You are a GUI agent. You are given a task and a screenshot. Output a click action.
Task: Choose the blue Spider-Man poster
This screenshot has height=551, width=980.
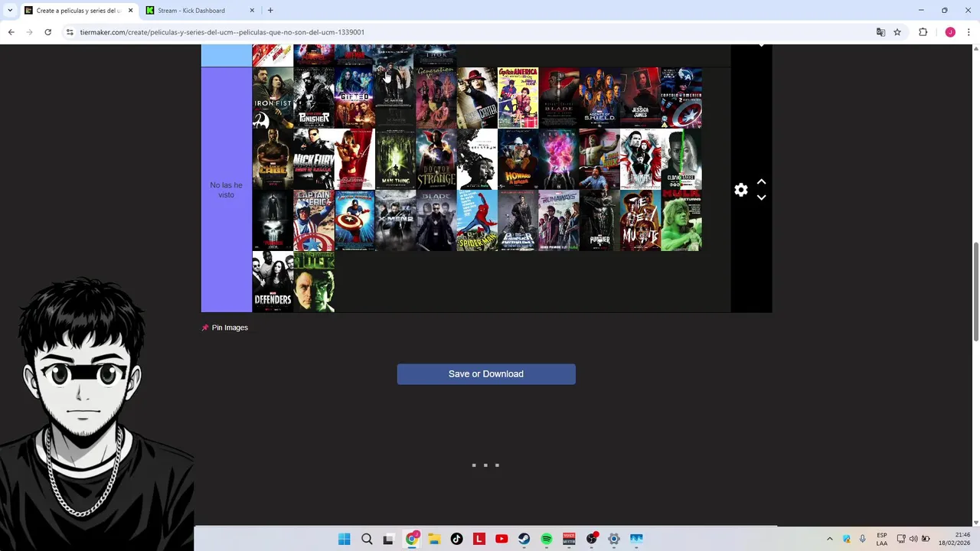(477, 220)
